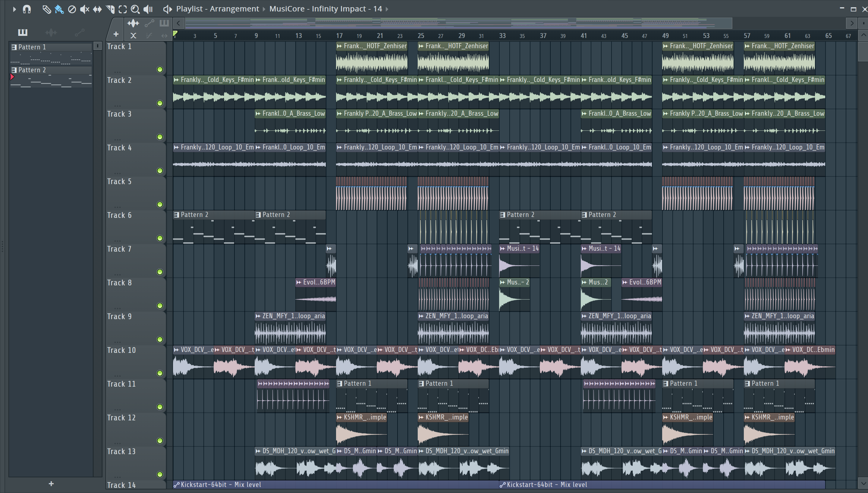
Task: Click the playhead start marker at bar 1
Action: click(175, 33)
